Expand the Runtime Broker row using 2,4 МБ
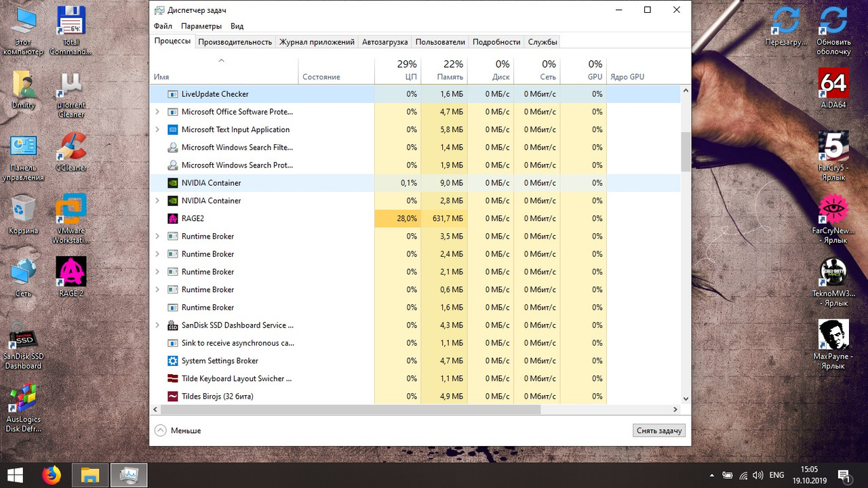Screen dimensions: 868x488 (x=157, y=254)
